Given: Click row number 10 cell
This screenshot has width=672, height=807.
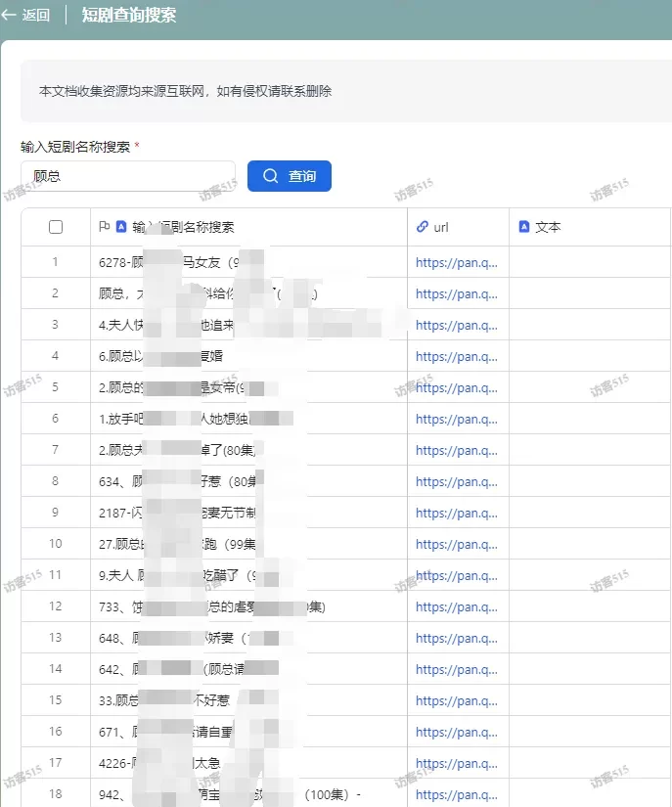Looking at the screenshot, I should click(56, 544).
